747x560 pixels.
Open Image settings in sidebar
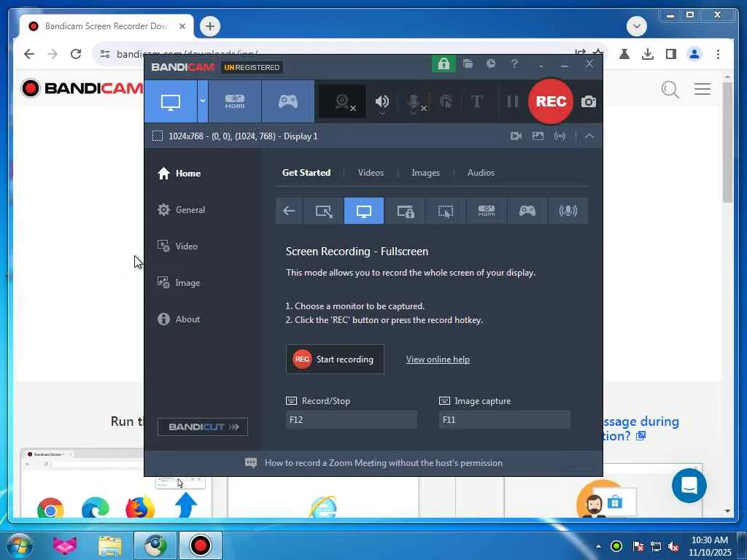[x=179, y=283]
